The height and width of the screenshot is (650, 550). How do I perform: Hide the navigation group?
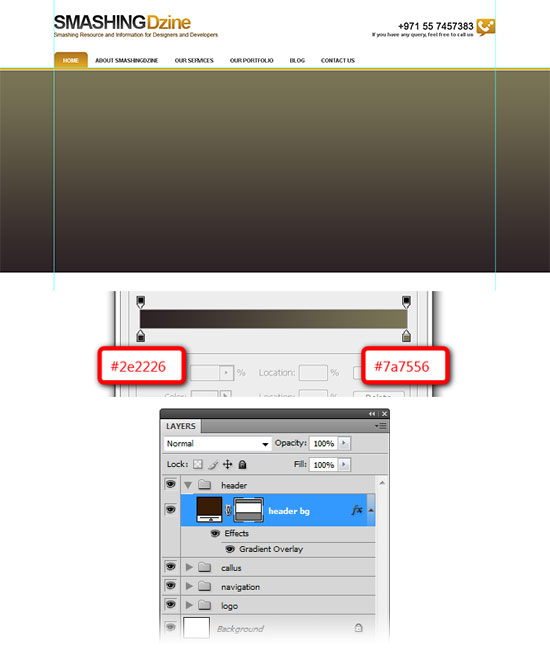click(170, 585)
